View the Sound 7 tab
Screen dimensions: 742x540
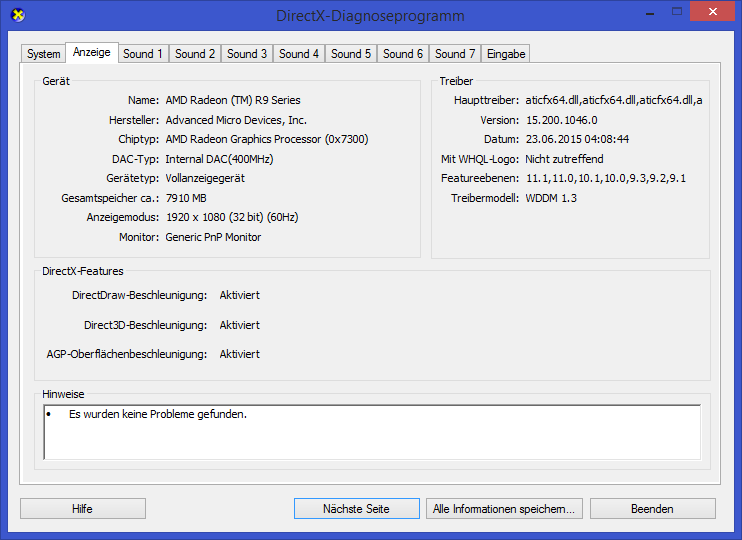click(x=455, y=54)
